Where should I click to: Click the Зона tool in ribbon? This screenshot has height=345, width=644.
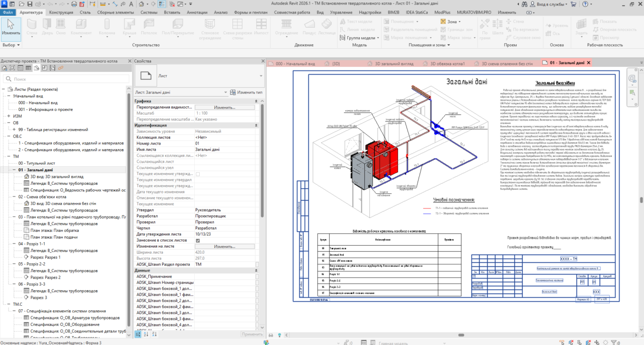(x=449, y=22)
